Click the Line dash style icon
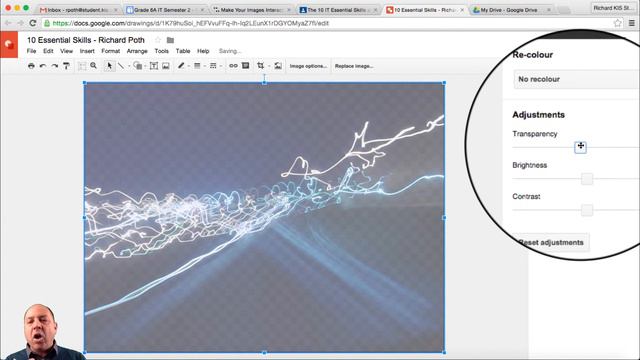 213,66
